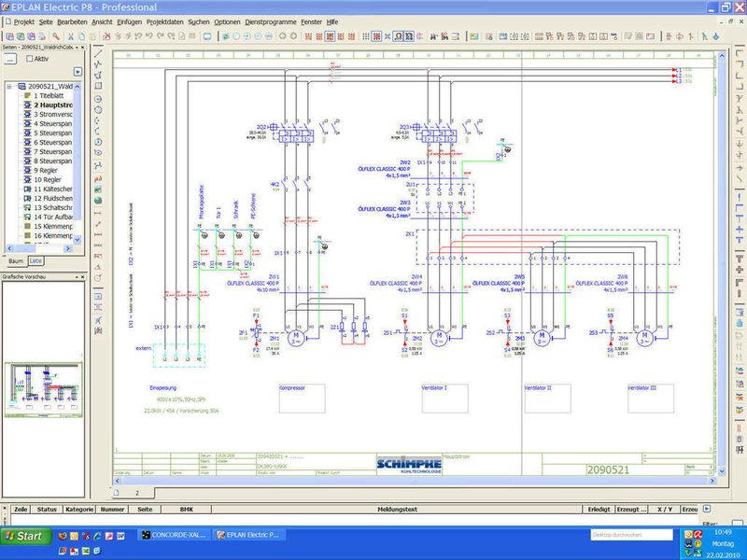Click the arrow button below the Aktiv filter
The width and height of the screenshot is (747, 560).
coord(78,72)
